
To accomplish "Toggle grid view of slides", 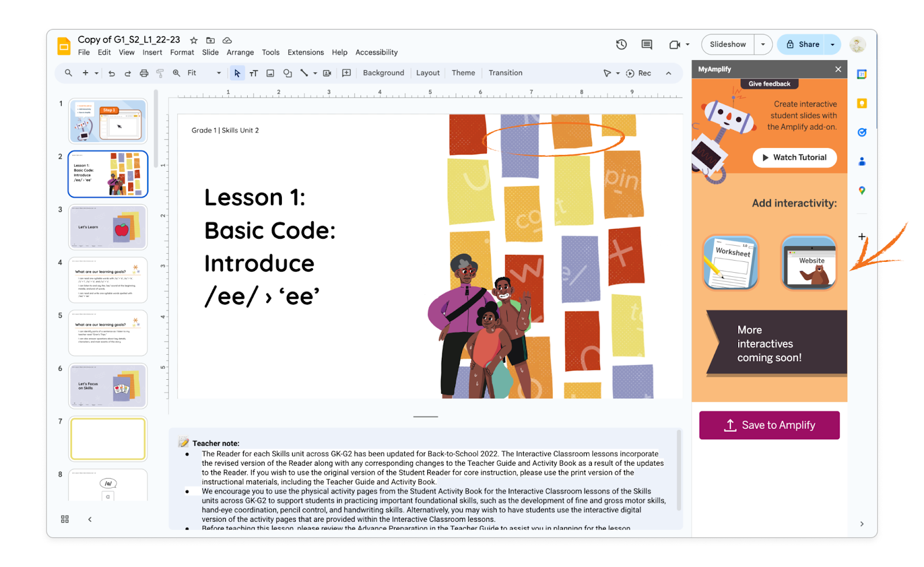I will (x=65, y=519).
